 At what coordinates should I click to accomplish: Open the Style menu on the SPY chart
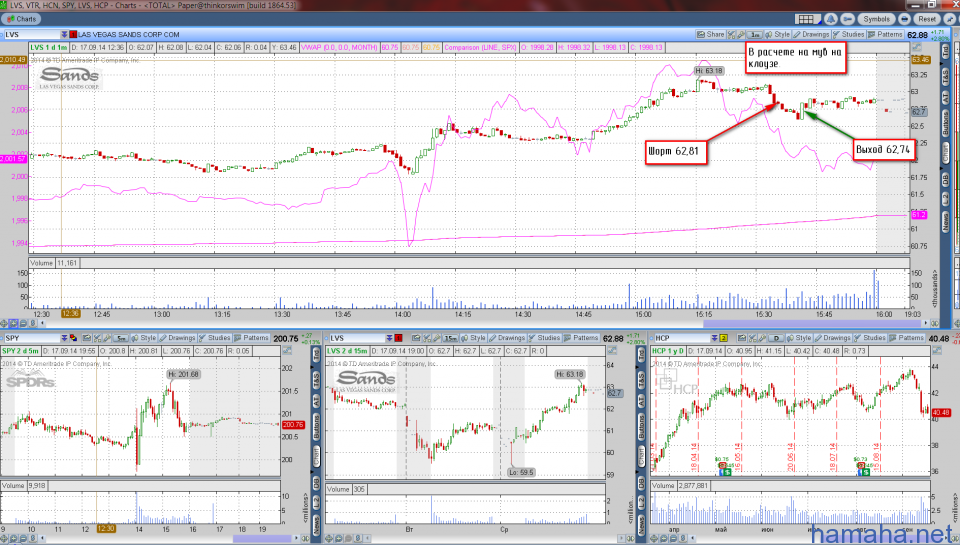pyautogui.click(x=143, y=338)
